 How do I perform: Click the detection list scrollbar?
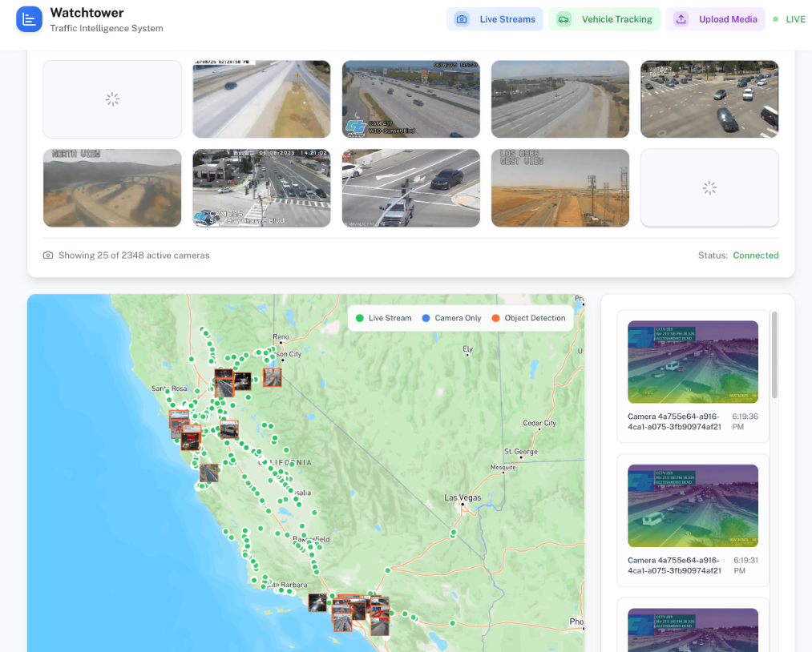point(774,355)
